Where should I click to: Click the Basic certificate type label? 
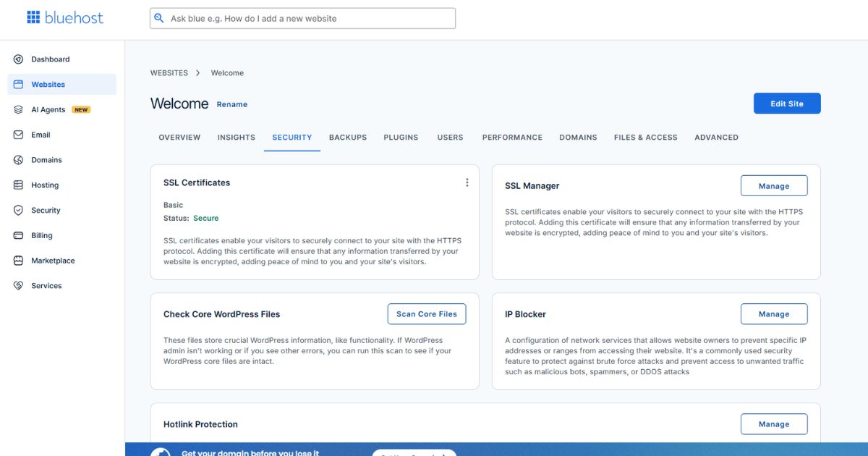tap(174, 205)
